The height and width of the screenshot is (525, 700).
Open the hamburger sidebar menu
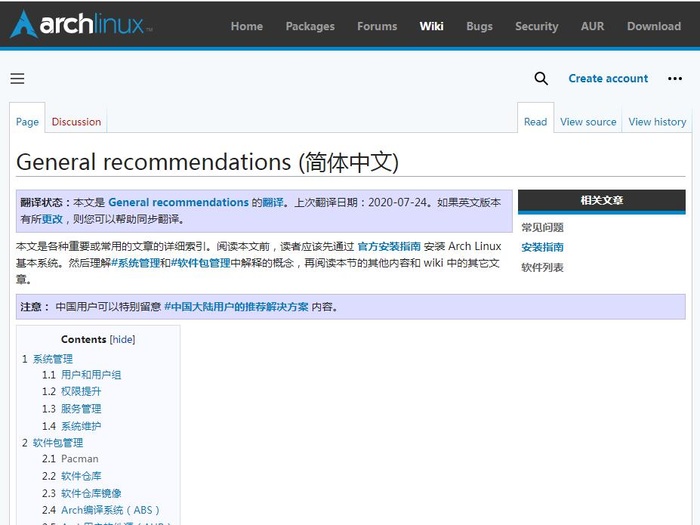(17, 79)
